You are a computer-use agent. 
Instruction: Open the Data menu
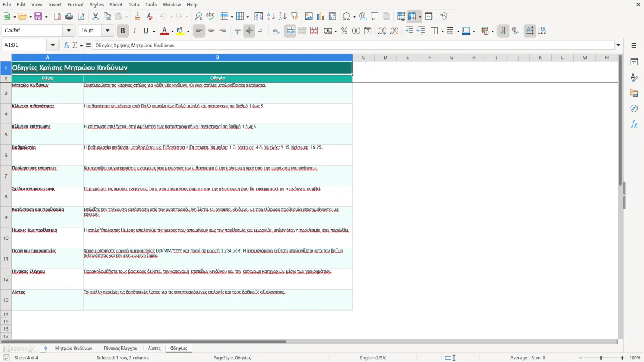click(x=134, y=5)
